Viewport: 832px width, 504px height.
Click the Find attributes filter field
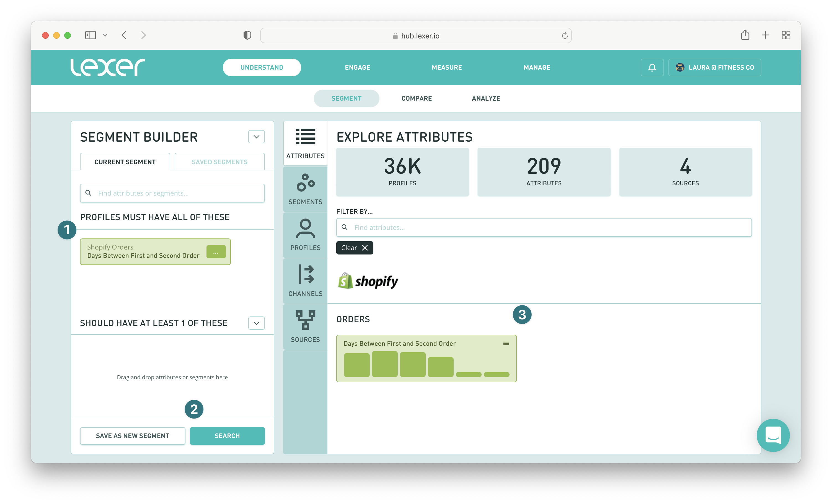click(x=544, y=228)
